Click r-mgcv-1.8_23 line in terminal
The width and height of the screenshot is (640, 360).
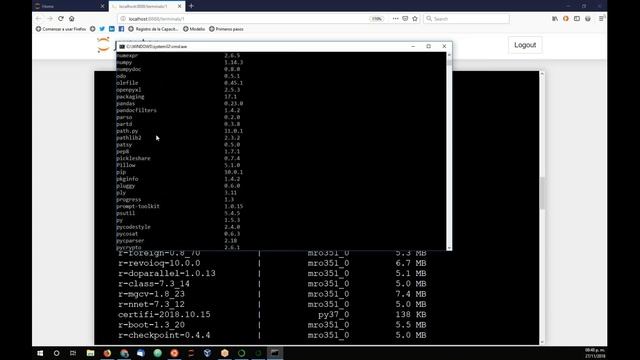tap(272, 294)
